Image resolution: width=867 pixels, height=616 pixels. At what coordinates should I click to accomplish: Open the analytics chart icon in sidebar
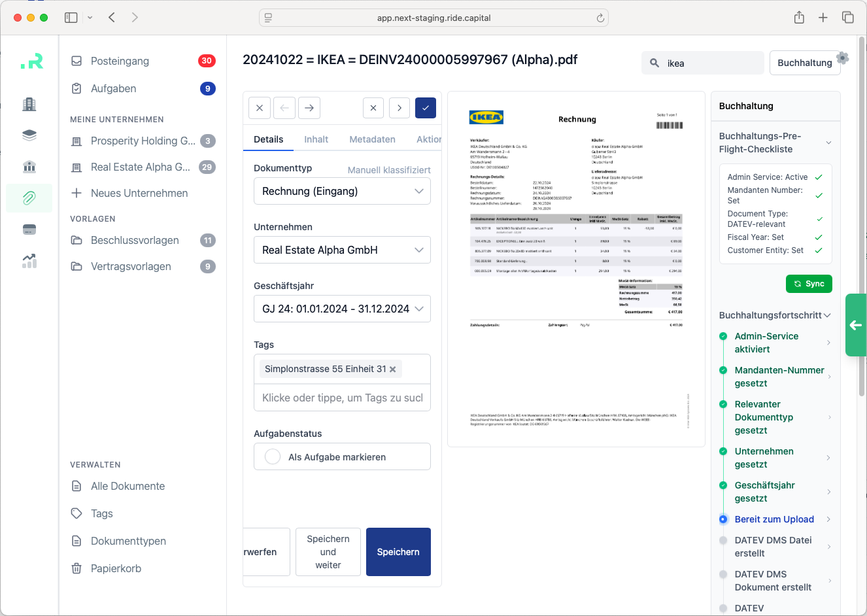(x=29, y=261)
